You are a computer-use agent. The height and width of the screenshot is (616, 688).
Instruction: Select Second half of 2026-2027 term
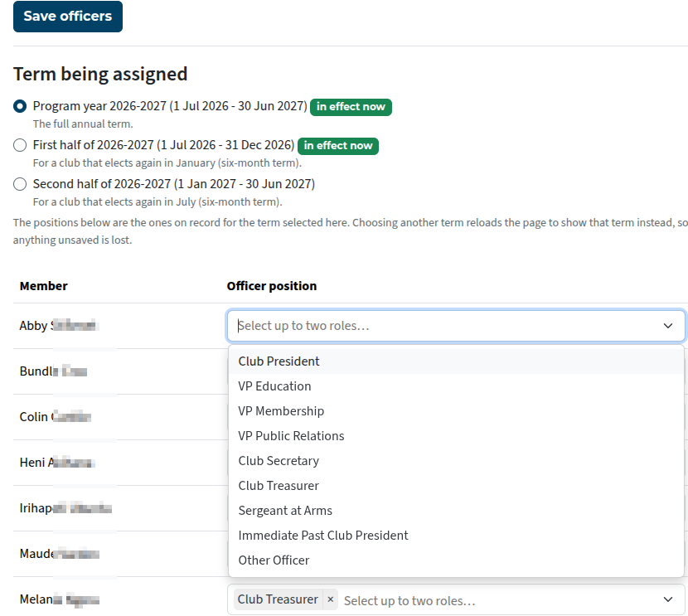pos(20,184)
